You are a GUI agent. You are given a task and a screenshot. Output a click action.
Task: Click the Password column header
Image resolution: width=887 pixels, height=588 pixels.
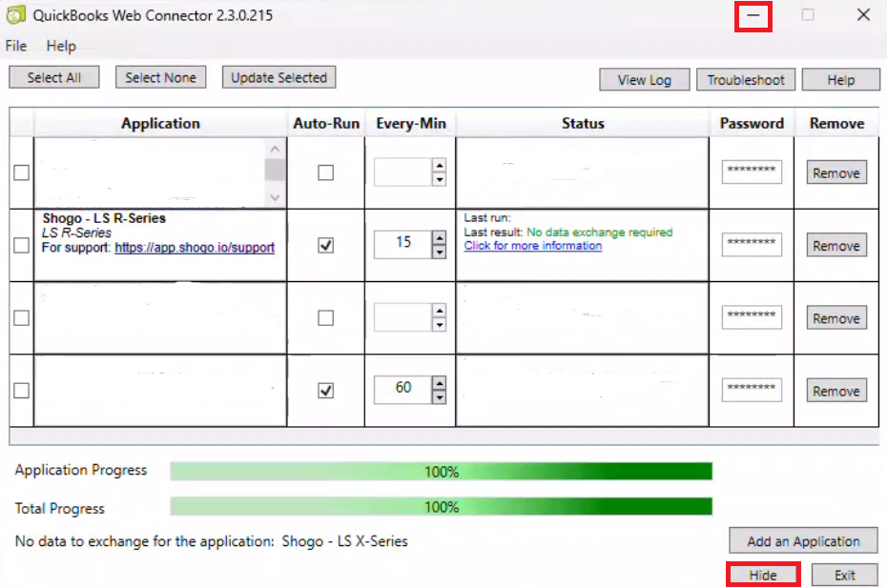752,123
